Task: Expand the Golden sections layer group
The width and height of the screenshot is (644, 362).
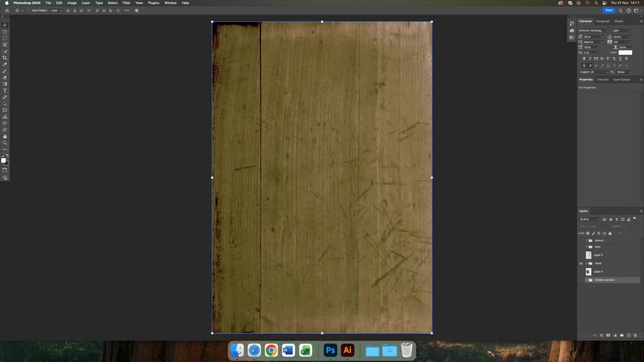Action: point(586,280)
